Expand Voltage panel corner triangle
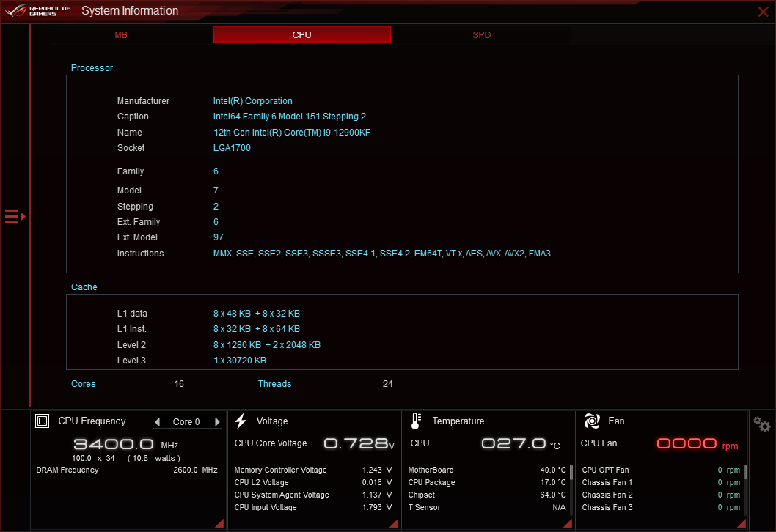Screen dimensions: 776x532 [394, 523]
